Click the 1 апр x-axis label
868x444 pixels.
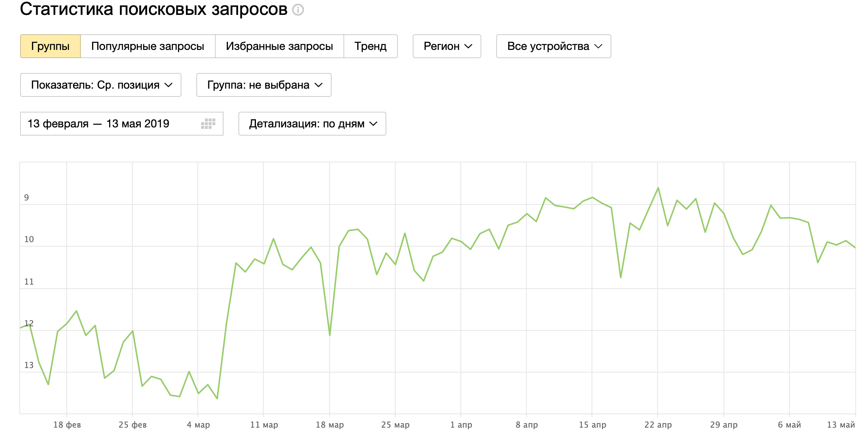[x=461, y=425]
